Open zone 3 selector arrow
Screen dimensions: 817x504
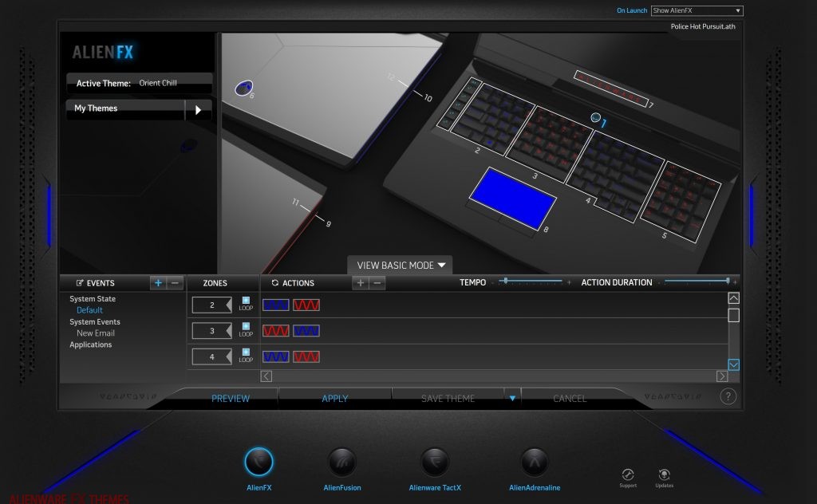point(228,331)
